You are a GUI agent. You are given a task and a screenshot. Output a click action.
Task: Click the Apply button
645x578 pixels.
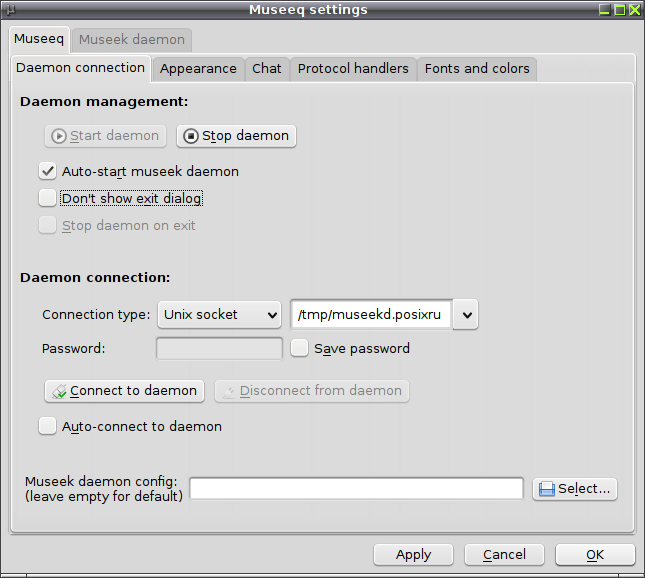413,555
